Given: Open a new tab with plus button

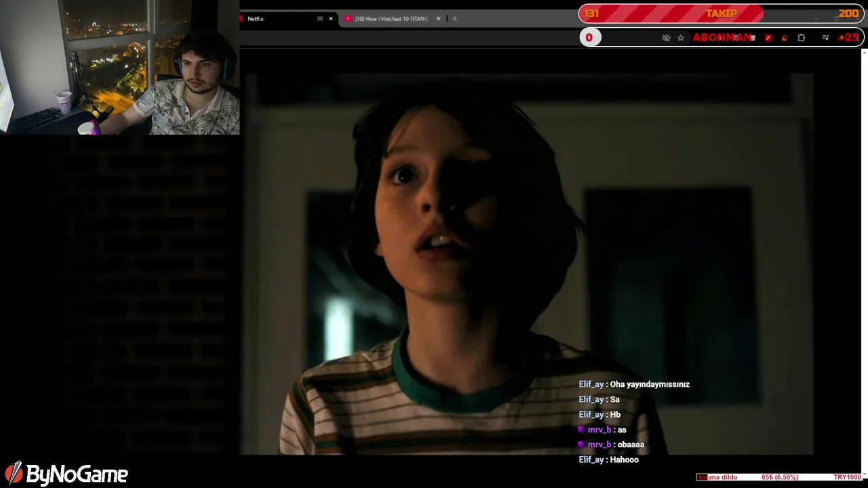Looking at the screenshot, I should [454, 19].
